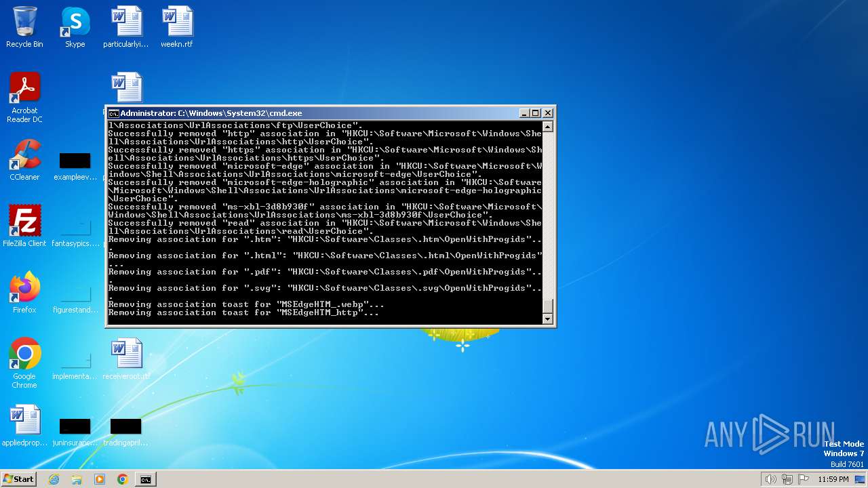Screen dimensions: 868x488
Task: Click the 'Removing association for ".svg"' line
Action: point(325,292)
